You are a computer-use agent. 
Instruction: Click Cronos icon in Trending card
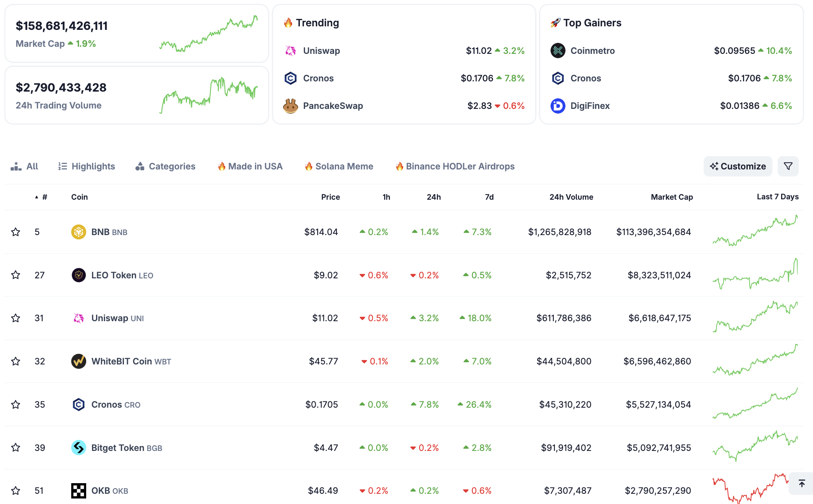point(290,78)
